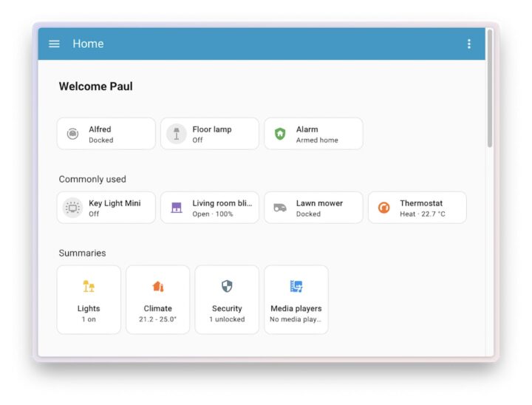Click the orange Thermostat icon

pos(383,208)
